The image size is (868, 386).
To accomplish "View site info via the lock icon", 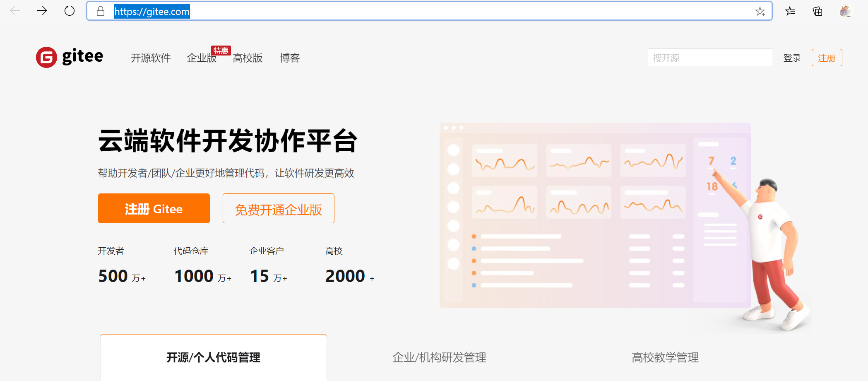I will (101, 11).
